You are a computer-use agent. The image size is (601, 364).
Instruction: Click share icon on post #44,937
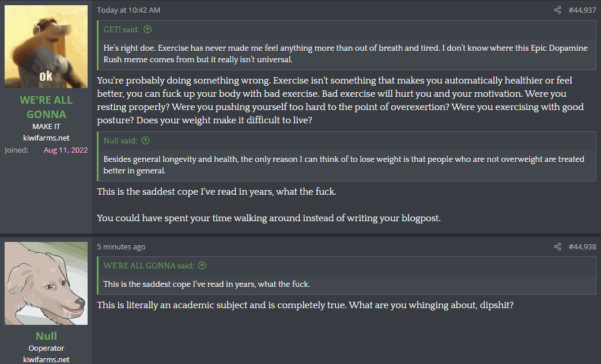coord(557,10)
